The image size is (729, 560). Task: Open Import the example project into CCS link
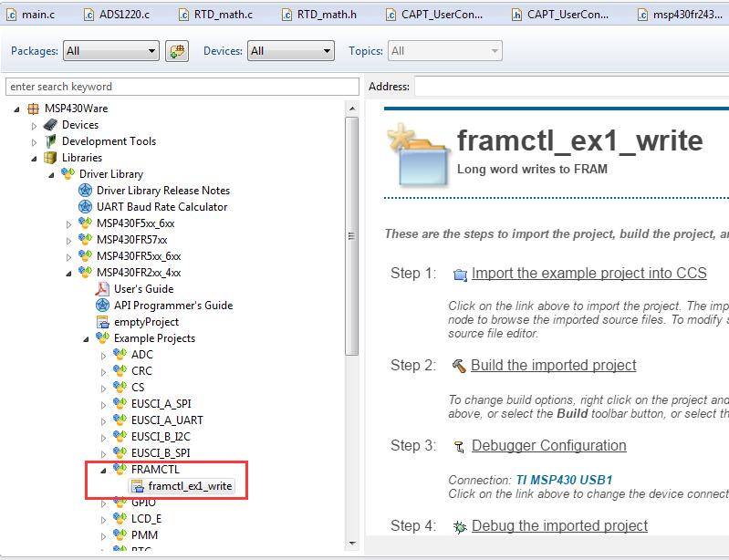(x=589, y=274)
